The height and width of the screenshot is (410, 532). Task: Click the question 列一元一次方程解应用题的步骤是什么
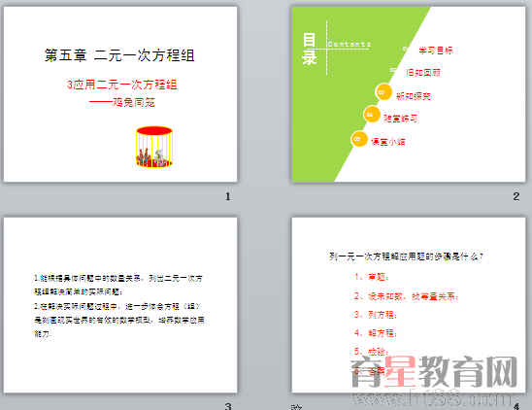pos(406,256)
